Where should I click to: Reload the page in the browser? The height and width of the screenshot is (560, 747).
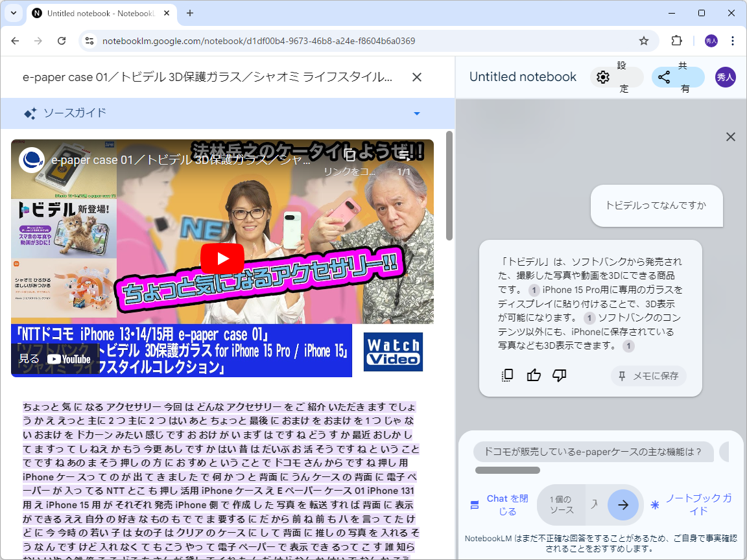[x=62, y=40]
